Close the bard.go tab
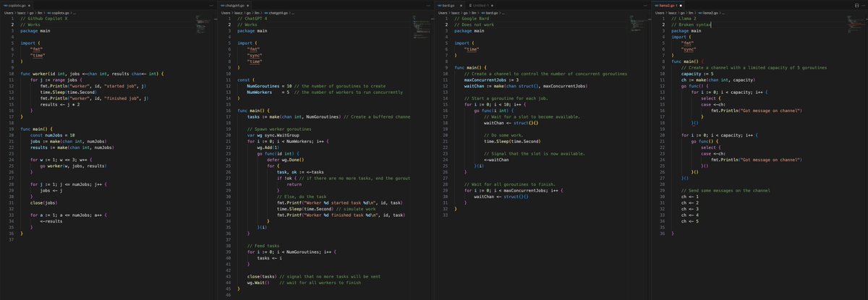This screenshot has width=868, height=300. point(459,5)
